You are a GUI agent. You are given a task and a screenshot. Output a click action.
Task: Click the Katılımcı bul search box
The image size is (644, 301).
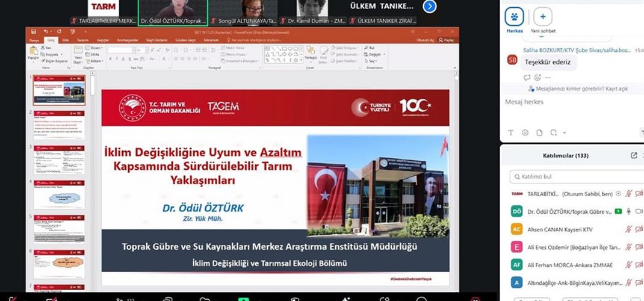click(x=577, y=176)
